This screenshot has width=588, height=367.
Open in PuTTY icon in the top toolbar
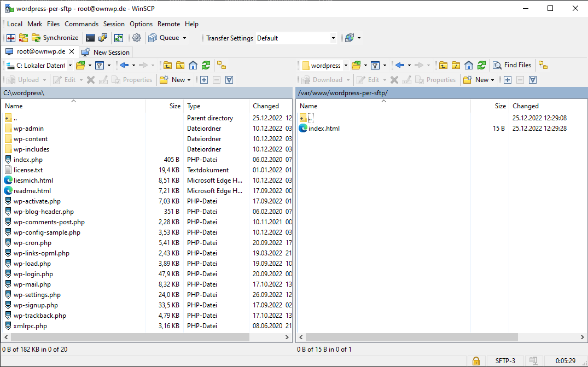(102, 38)
